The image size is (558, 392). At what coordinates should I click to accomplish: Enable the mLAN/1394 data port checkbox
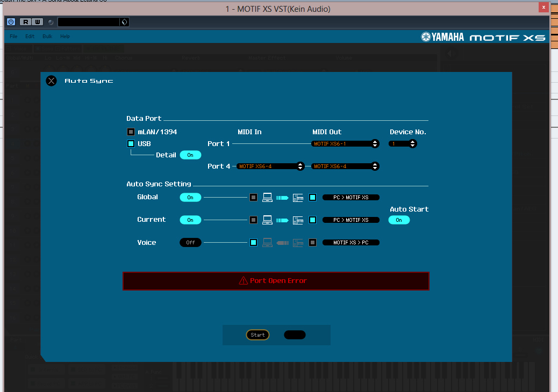point(131,132)
